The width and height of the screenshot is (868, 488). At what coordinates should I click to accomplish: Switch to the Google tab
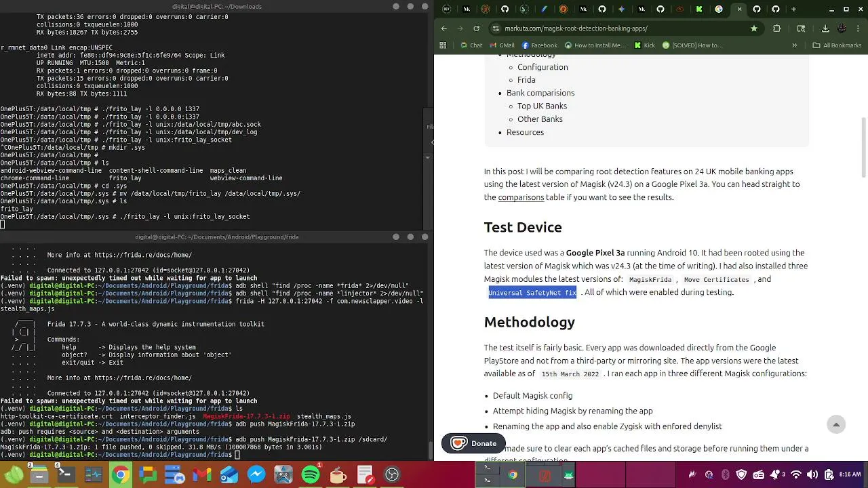point(719,9)
